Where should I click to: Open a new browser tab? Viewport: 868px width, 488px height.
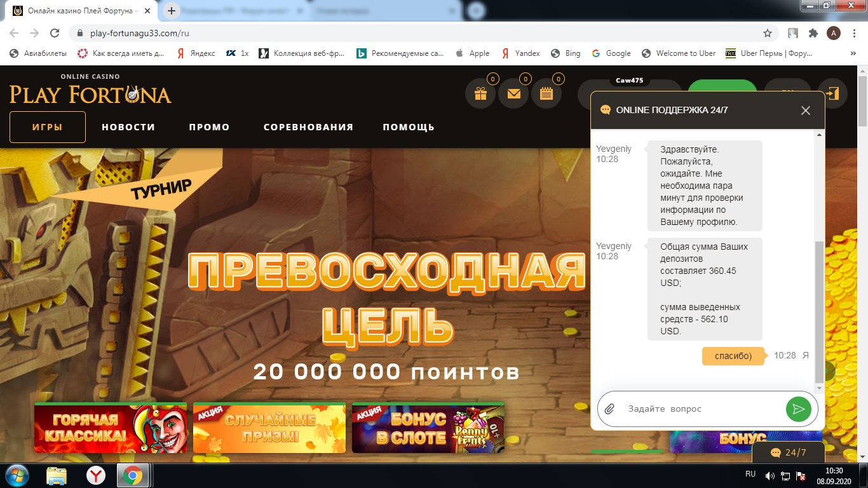[x=172, y=11]
